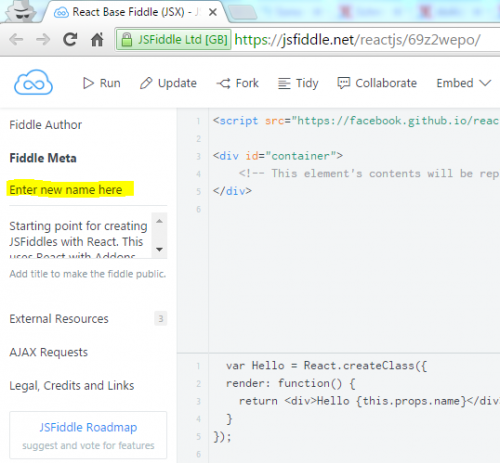Image resolution: width=500 pixels, height=463 pixels.
Task: Click the fiddle name input field
Action: click(x=88, y=190)
